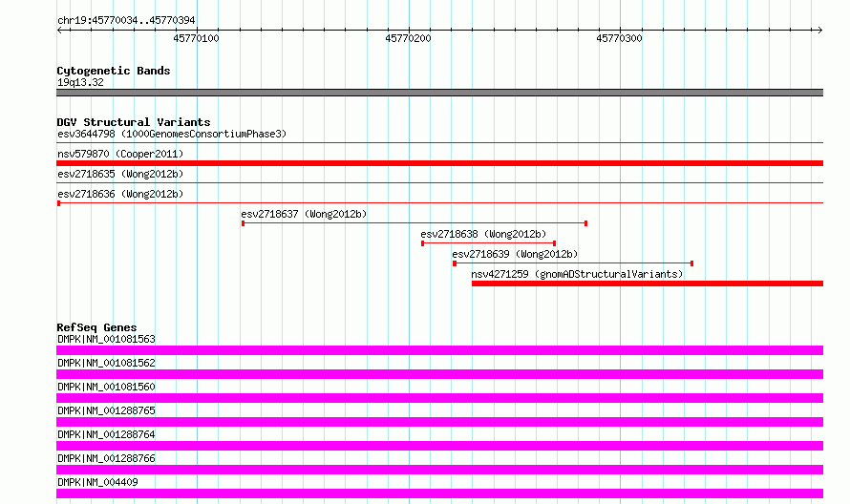Viewport: 850px width, 504px height.
Task: Click esv2718636 (Wong2012b) variant label
Action: pos(120,194)
